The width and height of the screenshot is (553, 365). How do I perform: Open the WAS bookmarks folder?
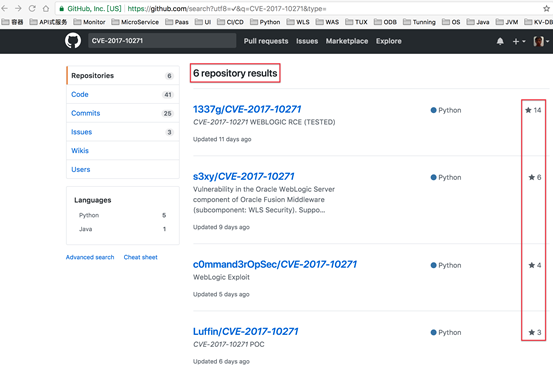click(x=327, y=22)
